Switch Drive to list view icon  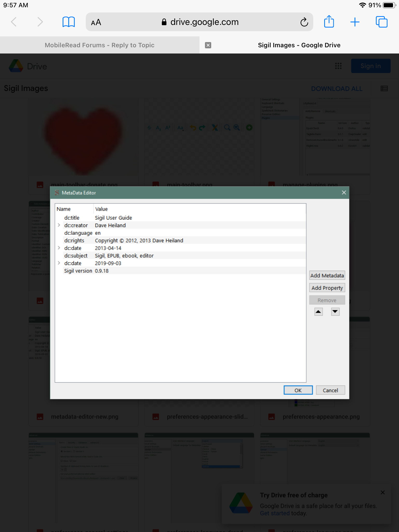(x=384, y=89)
